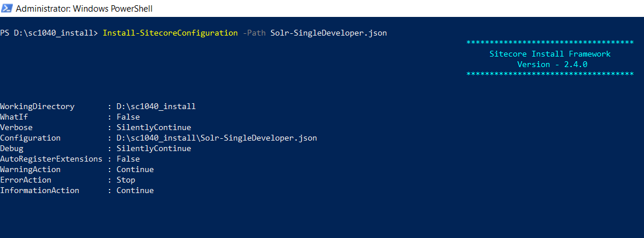Screen dimensions: 644x238
Task: Click the PowerShell icon in title bar
Action: (8, 9)
